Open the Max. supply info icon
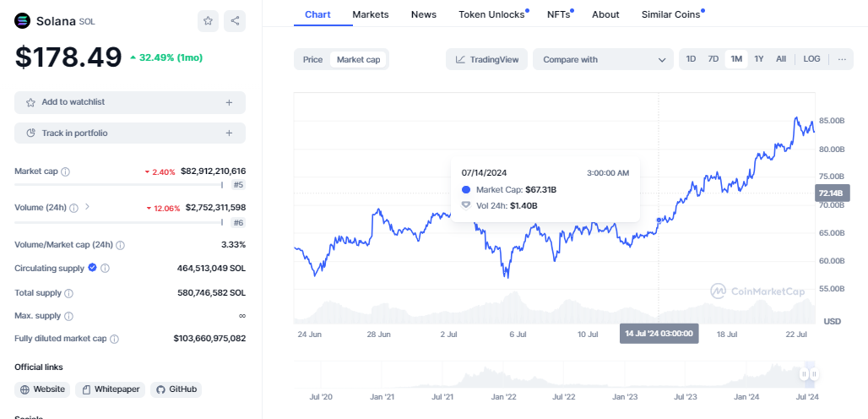The height and width of the screenshot is (419, 868). 68,316
